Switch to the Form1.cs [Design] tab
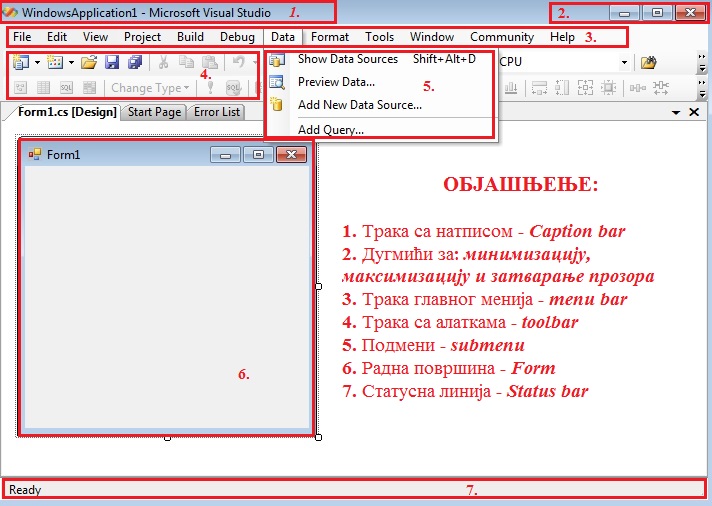This screenshot has width=712, height=506. [67, 112]
